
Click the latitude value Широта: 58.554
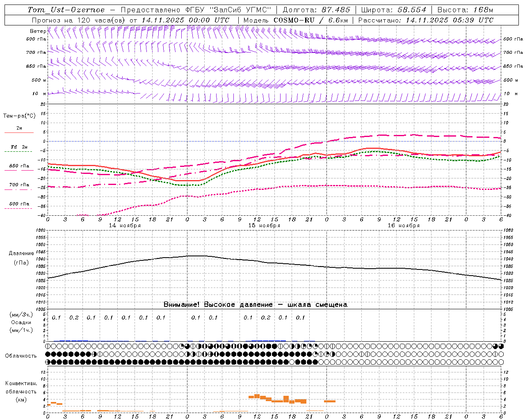(394, 10)
